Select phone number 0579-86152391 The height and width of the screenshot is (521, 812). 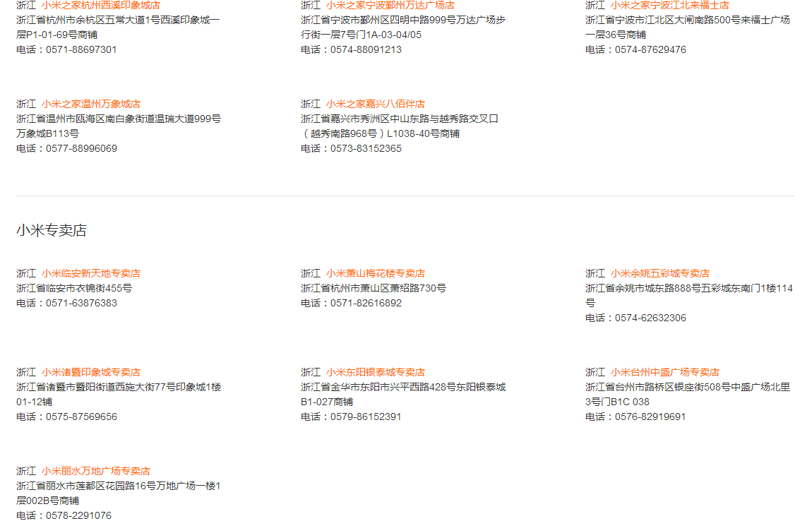(366, 417)
